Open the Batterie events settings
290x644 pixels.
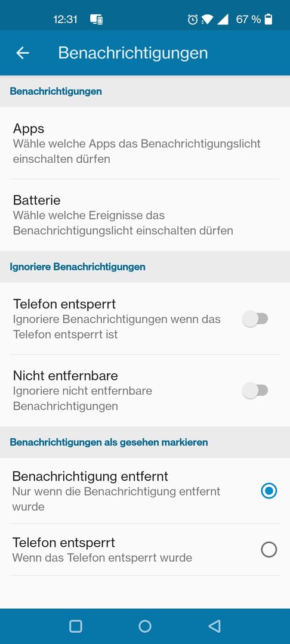(x=145, y=215)
